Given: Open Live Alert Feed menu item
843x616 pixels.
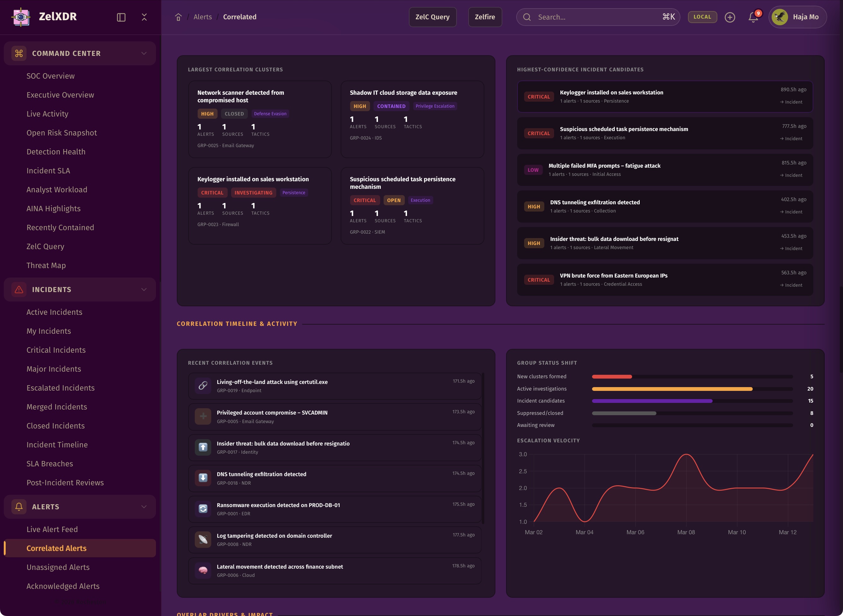Looking at the screenshot, I should pos(52,529).
